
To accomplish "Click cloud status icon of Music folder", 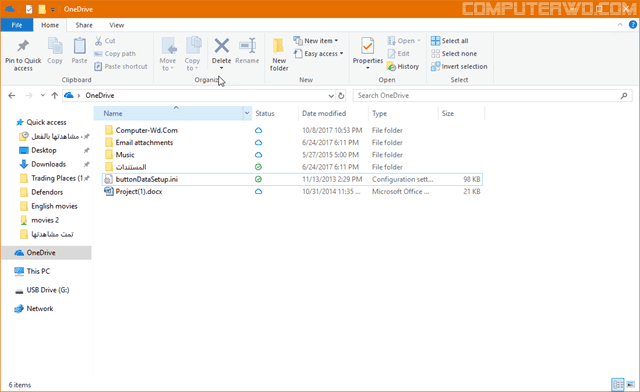I will click(258, 155).
